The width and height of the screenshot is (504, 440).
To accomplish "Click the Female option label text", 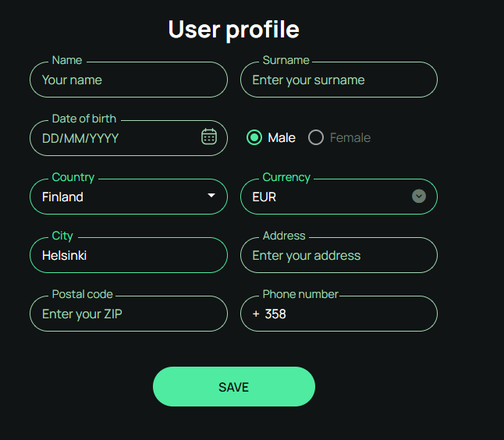I will point(350,138).
